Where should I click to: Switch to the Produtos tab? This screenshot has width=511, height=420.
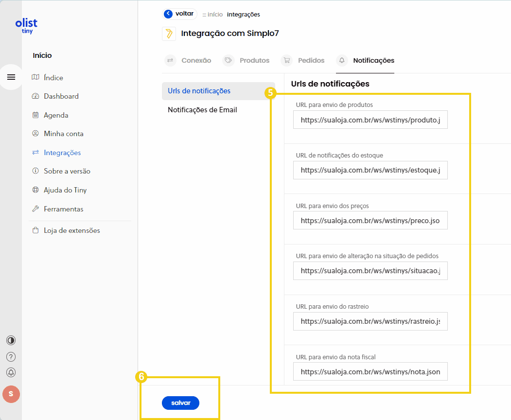pyautogui.click(x=246, y=60)
